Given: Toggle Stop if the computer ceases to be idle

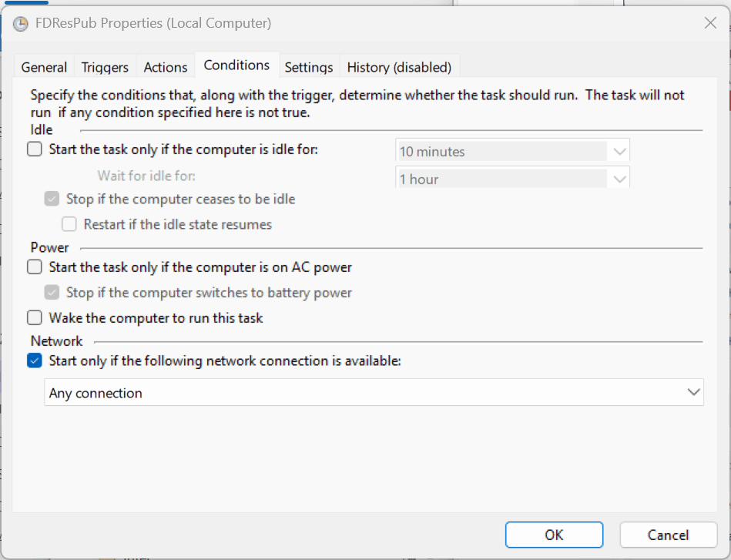Looking at the screenshot, I should (x=52, y=199).
